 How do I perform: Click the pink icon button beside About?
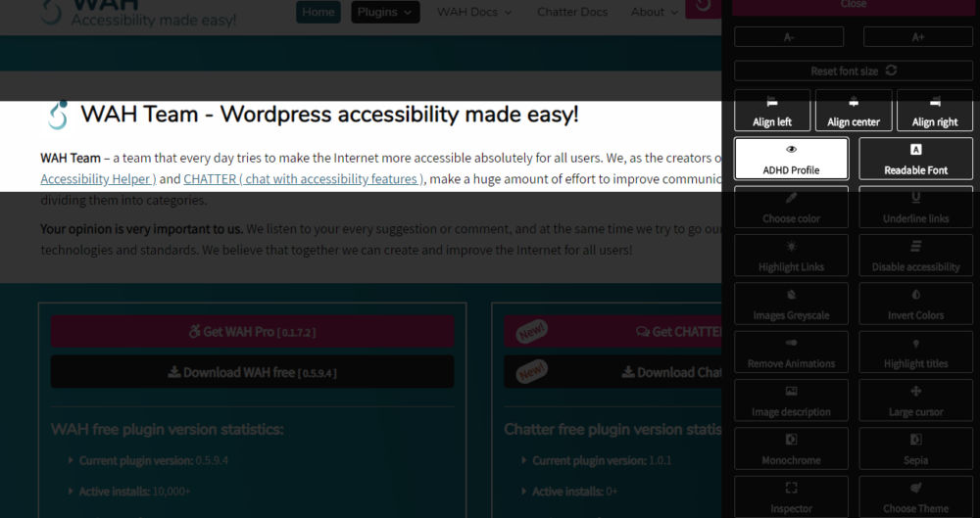pos(704,8)
